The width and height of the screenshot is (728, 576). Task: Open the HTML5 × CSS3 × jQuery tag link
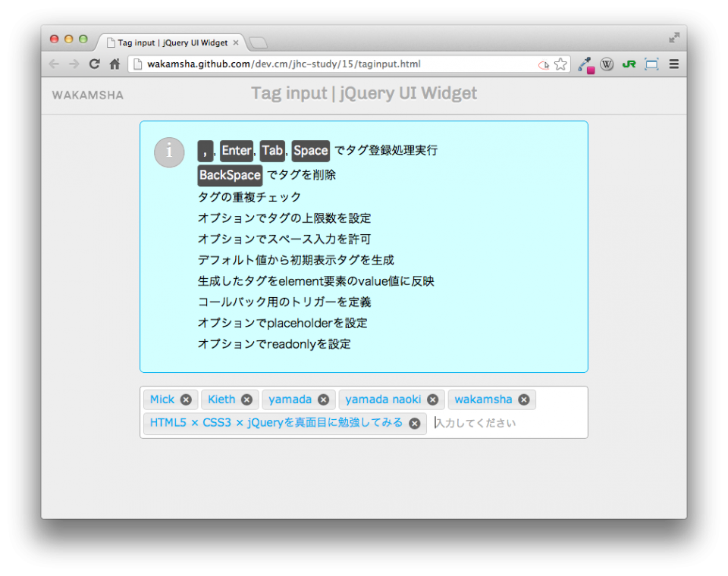click(277, 423)
